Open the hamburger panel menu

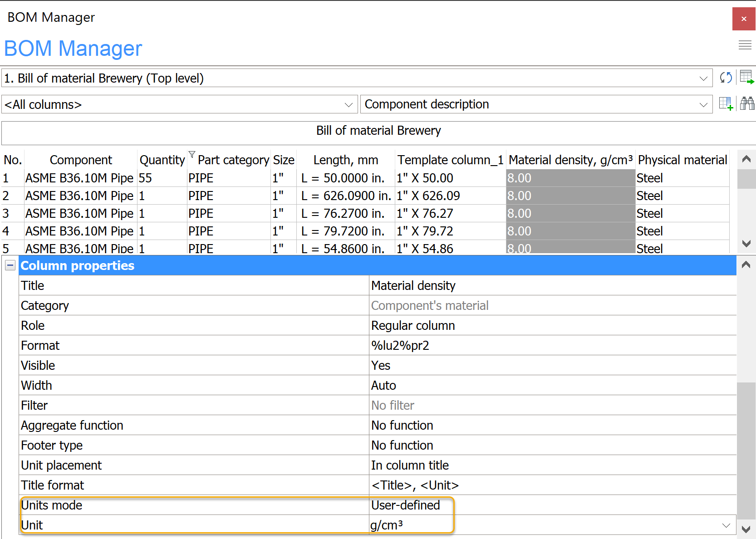click(x=745, y=45)
